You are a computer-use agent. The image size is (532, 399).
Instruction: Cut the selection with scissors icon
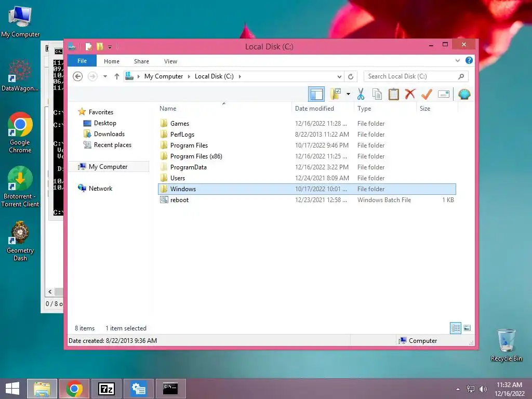(361, 94)
